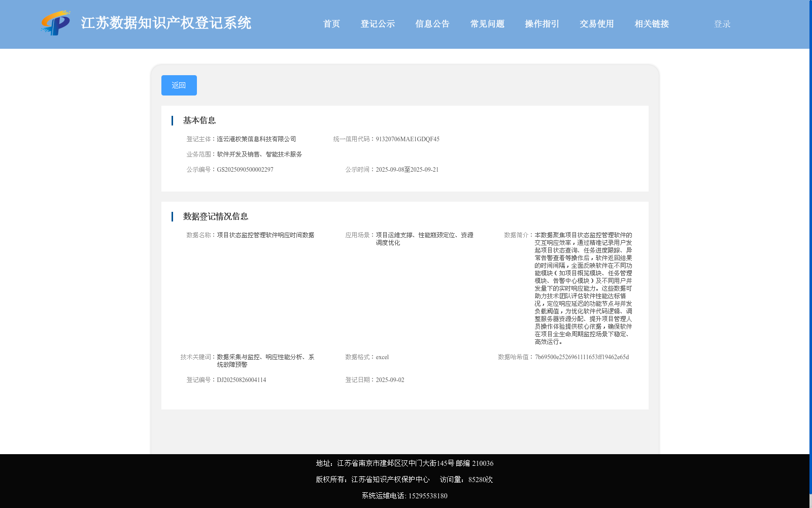Open 常见问题 in the navigation
812x508 pixels.
pos(487,24)
